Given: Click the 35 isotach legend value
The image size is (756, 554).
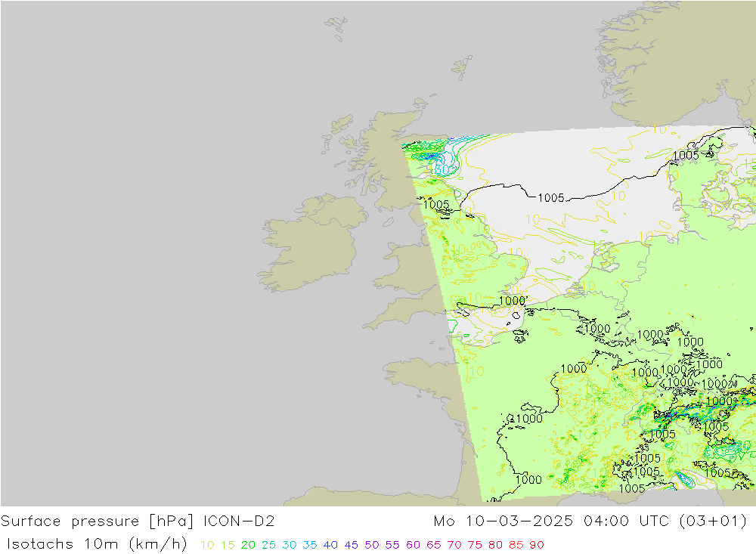Looking at the screenshot, I should click(x=310, y=545).
